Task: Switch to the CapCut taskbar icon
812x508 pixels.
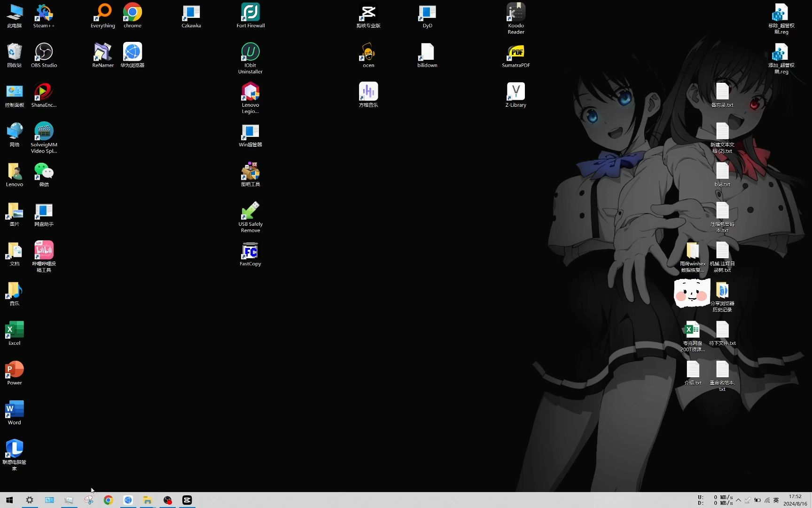Action: pyautogui.click(x=187, y=500)
